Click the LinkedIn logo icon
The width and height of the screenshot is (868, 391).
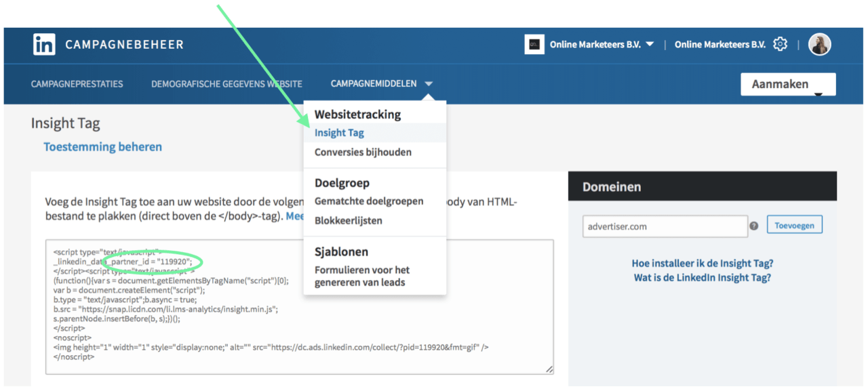tap(44, 45)
